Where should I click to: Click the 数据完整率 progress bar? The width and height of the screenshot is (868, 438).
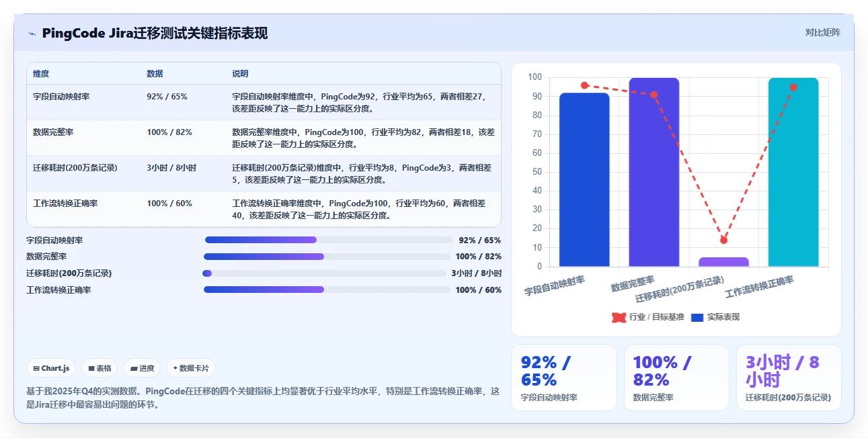tap(327, 257)
